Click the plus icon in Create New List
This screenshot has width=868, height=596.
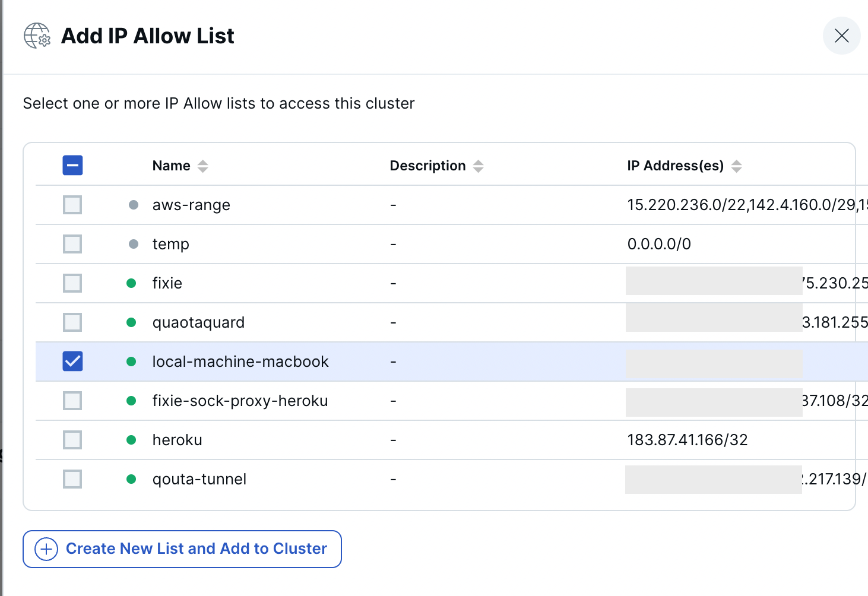[x=46, y=549]
